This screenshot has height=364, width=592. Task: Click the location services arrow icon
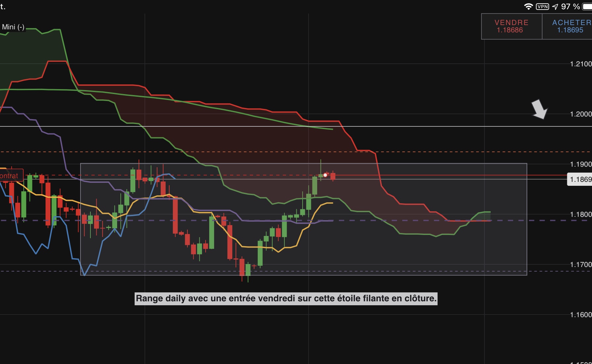[555, 7]
